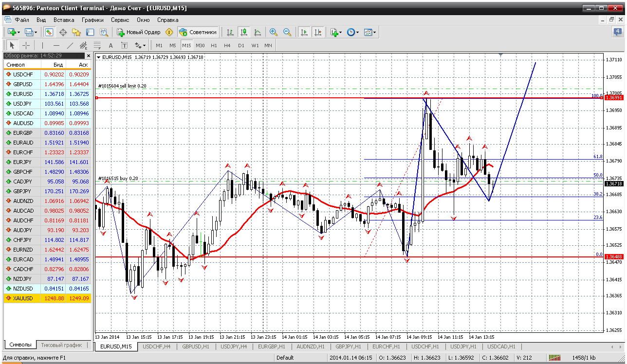Switch to the MN timeframe
627x364 pixels.
pyautogui.click(x=268, y=45)
